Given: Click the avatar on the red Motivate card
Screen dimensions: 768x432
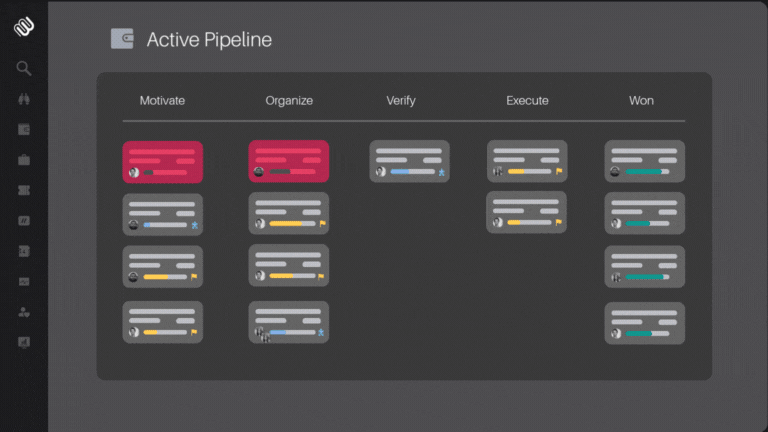Looking at the screenshot, I should 134,172.
